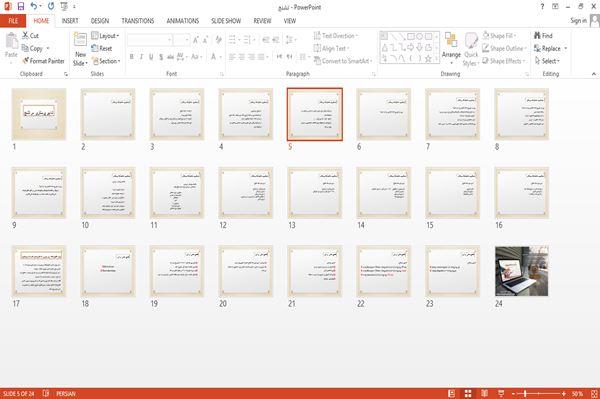Click the Save icon in quick access toolbar
This screenshot has width=600, height=399.
[x=21, y=7]
